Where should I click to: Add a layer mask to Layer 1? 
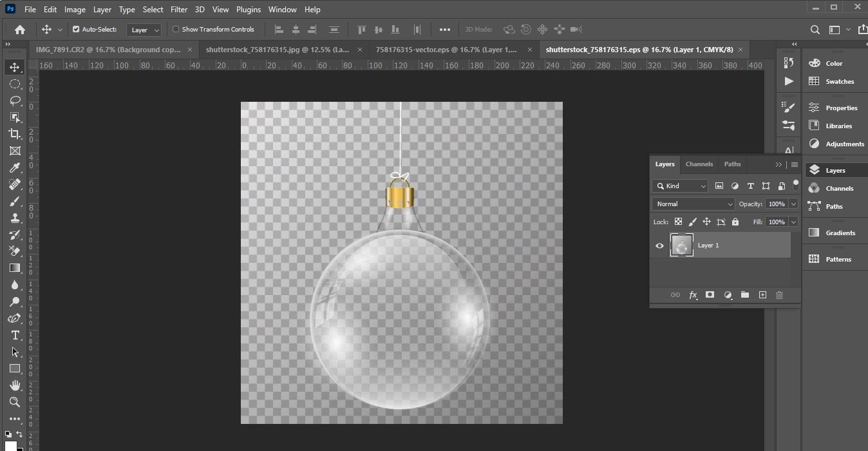pos(710,294)
